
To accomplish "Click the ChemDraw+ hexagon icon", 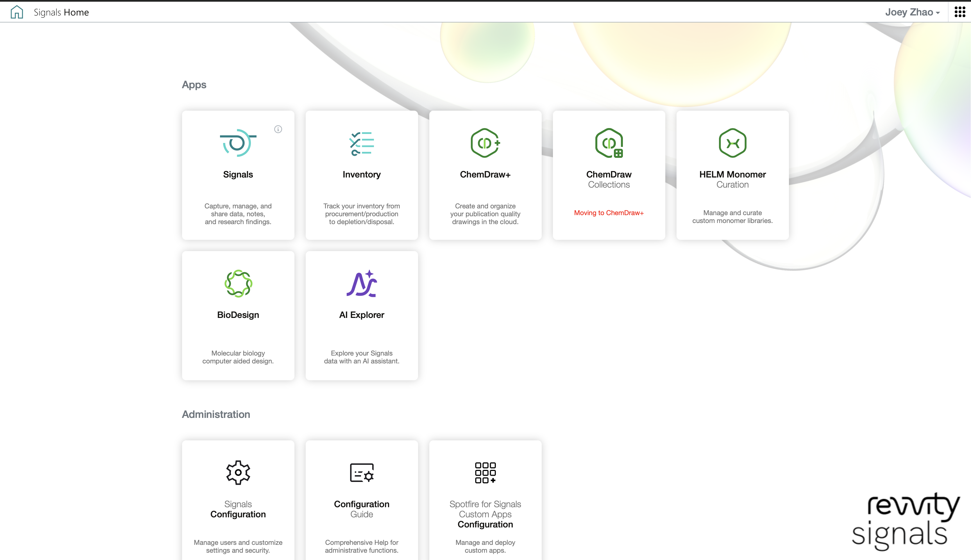I will (485, 143).
